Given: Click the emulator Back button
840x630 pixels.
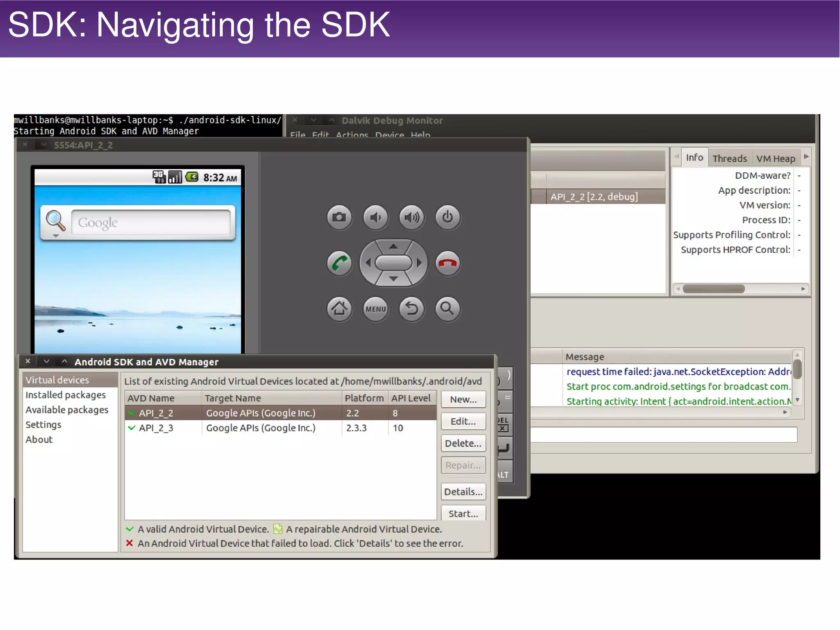Looking at the screenshot, I should pyautogui.click(x=411, y=309).
